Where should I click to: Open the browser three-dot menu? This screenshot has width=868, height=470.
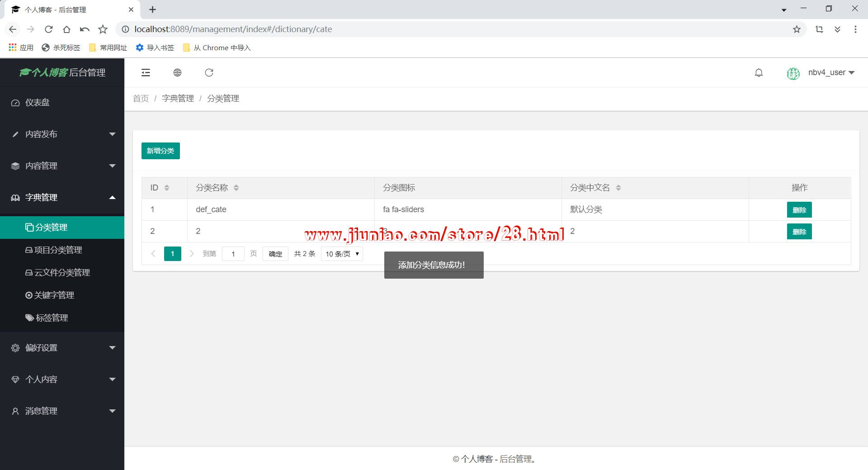pos(855,29)
